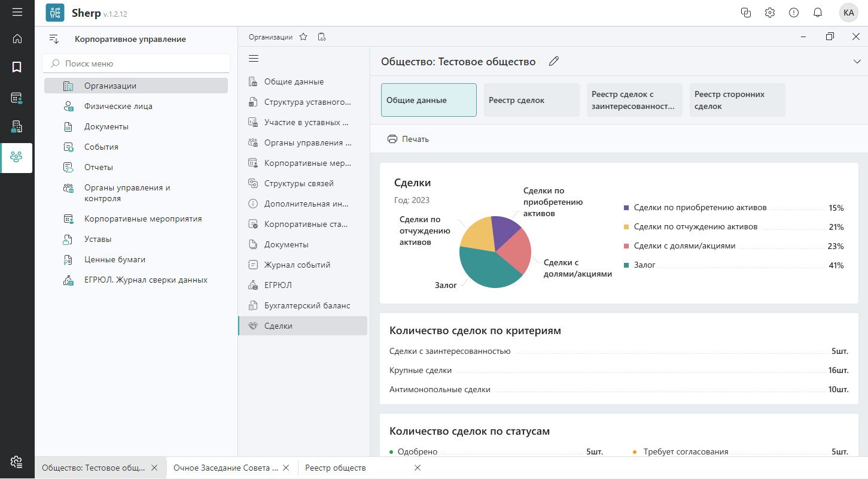Viewport: 868px width, 479px height.
Task: Click the info alert icon in header
Action: [793, 13]
